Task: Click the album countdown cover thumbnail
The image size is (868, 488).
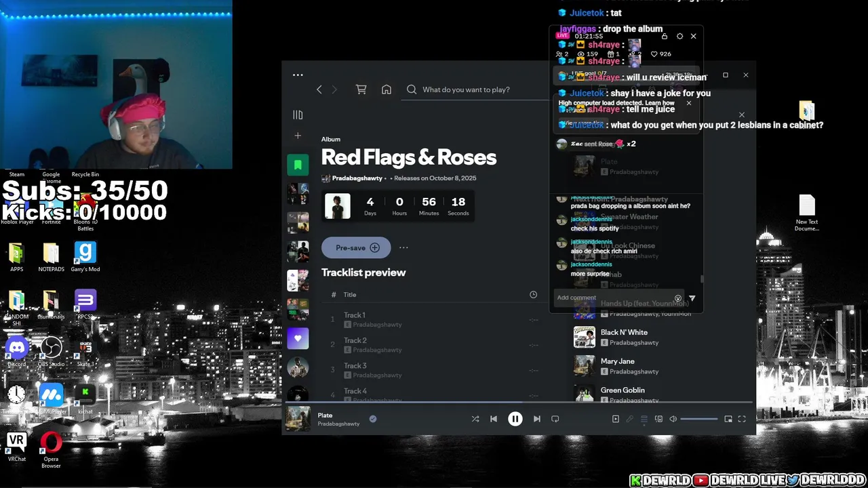Action: [337, 206]
